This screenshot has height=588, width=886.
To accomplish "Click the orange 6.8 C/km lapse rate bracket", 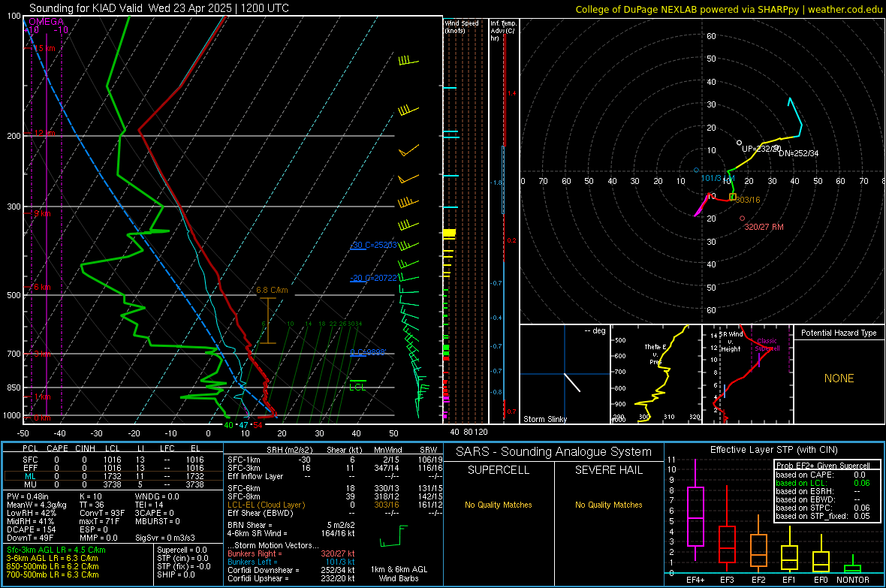I will click(x=268, y=321).
